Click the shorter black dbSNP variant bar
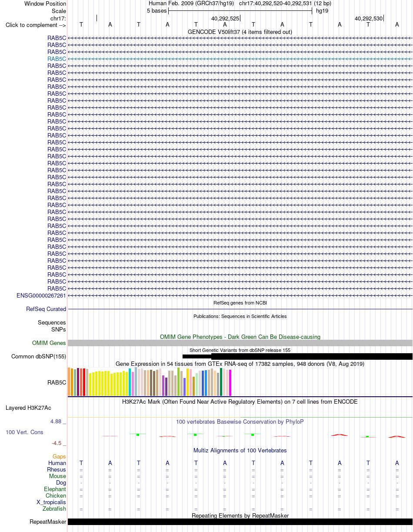Viewport: 413px width, 532px height. [x=197, y=357]
